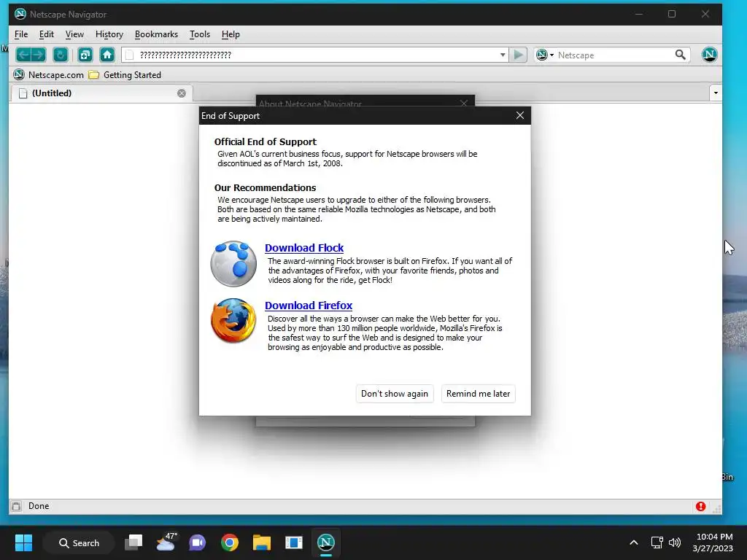Click the magnifying glass search icon
Image resolution: width=747 pixels, height=560 pixels.
tap(681, 55)
